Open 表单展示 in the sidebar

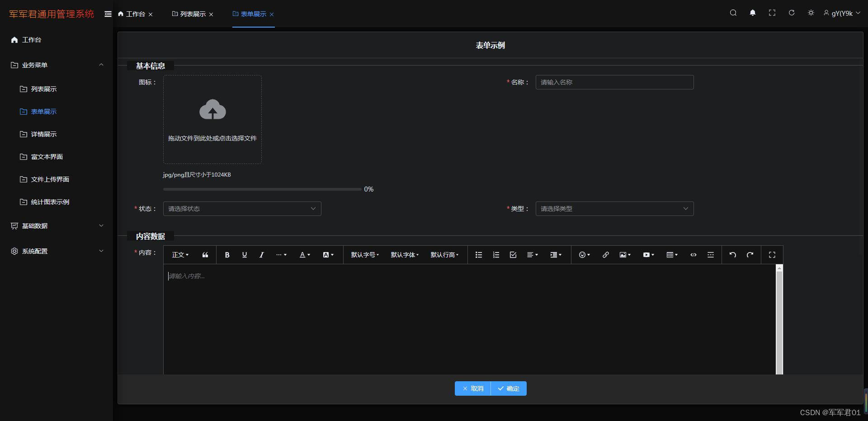[x=57, y=112]
